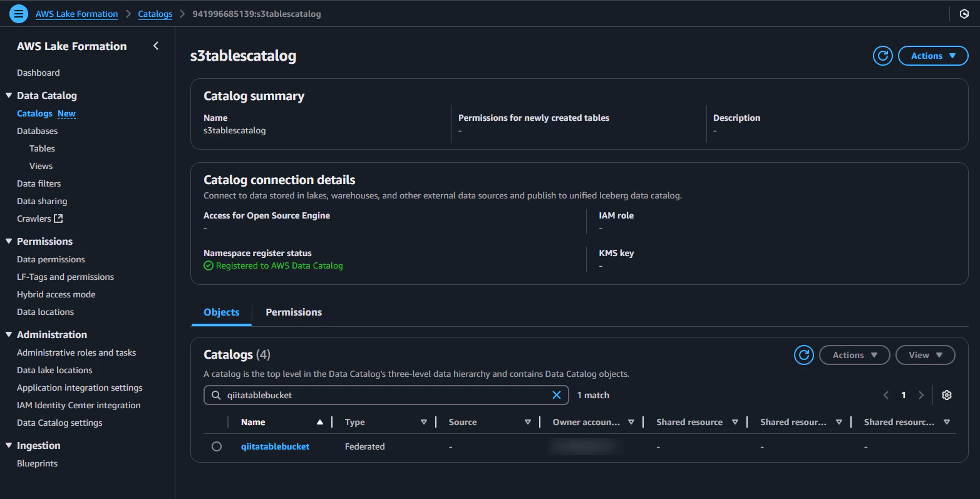Go to the previous results page
The height and width of the screenshot is (499, 980).
tap(886, 395)
